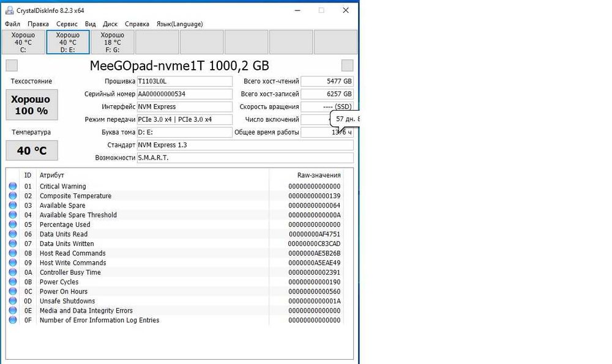
Task: Click raw value 00000000AF4751
Action: pos(315,234)
